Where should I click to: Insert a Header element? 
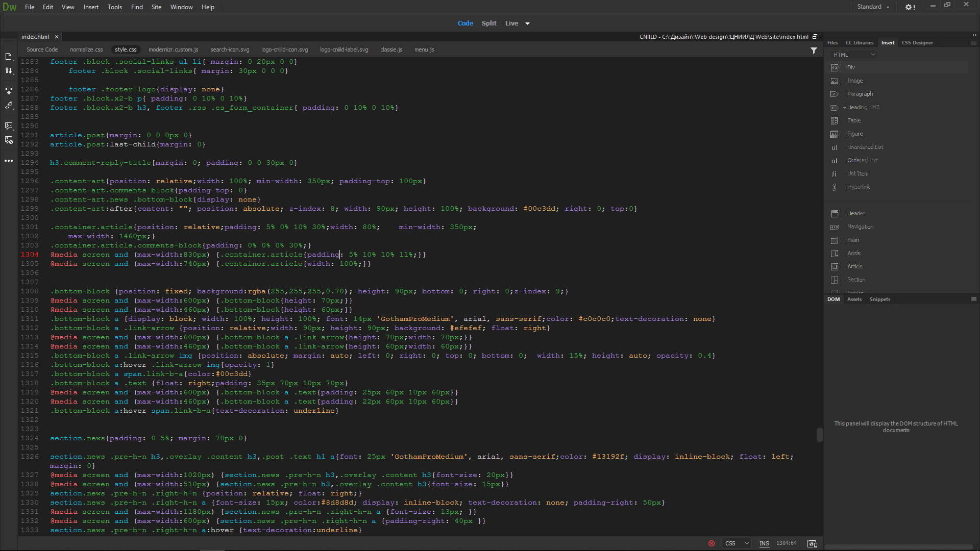tap(855, 213)
